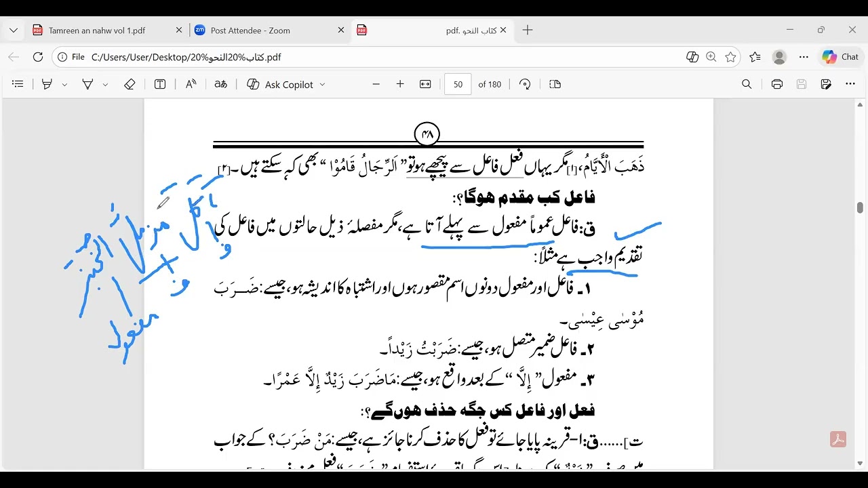Click the page number field showing 50
868x488 pixels.
coord(458,84)
